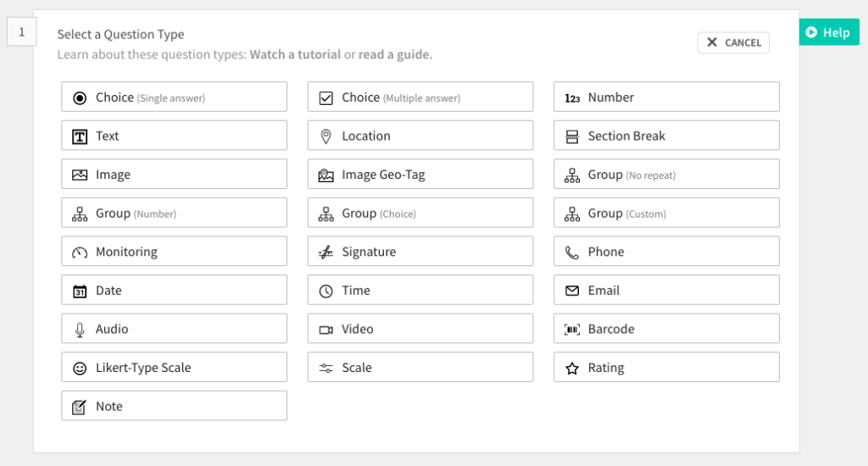868x466 pixels.
Task: Open the green Help button
Action: click(829, 32)
